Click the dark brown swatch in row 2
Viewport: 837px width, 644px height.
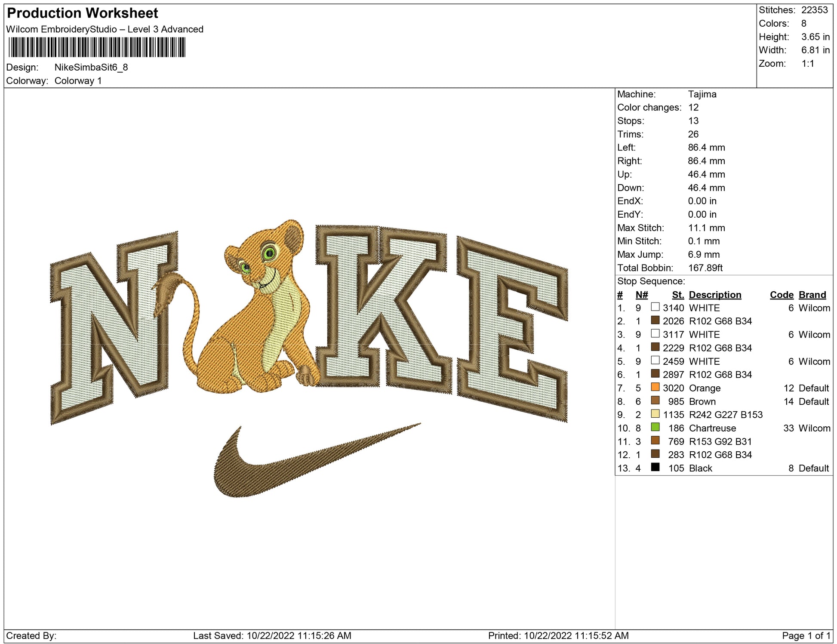655,320
